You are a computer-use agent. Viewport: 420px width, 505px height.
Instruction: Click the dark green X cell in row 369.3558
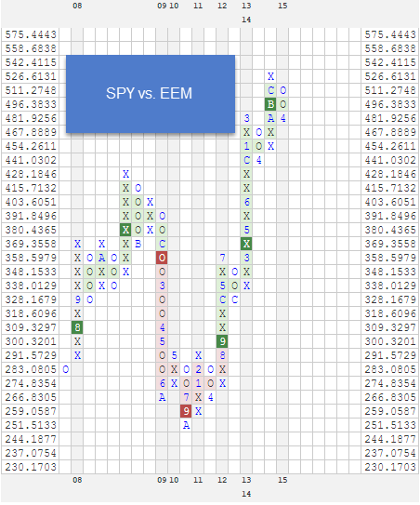pyautogui.click(x=246, y=244)
